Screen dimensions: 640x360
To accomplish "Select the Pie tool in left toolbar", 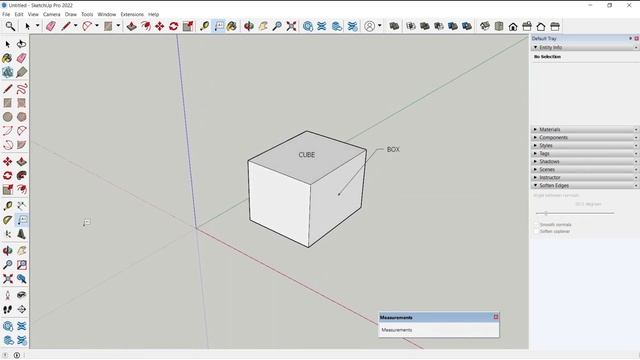I will coord(22,145).
